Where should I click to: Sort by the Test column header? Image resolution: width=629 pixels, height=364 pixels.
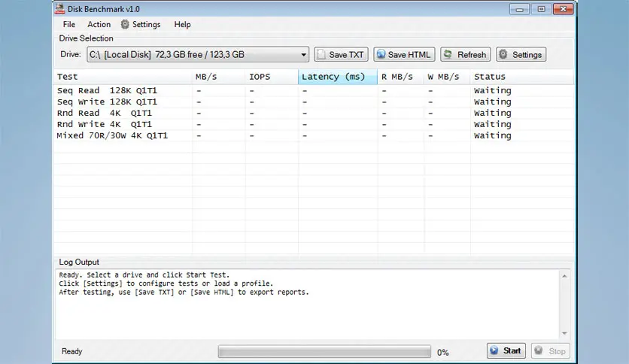(123, 77)
